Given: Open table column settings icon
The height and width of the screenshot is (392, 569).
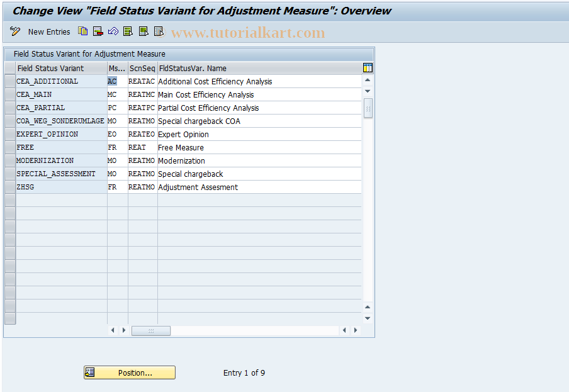Looking at the screenshot, I should coord(368,68).
